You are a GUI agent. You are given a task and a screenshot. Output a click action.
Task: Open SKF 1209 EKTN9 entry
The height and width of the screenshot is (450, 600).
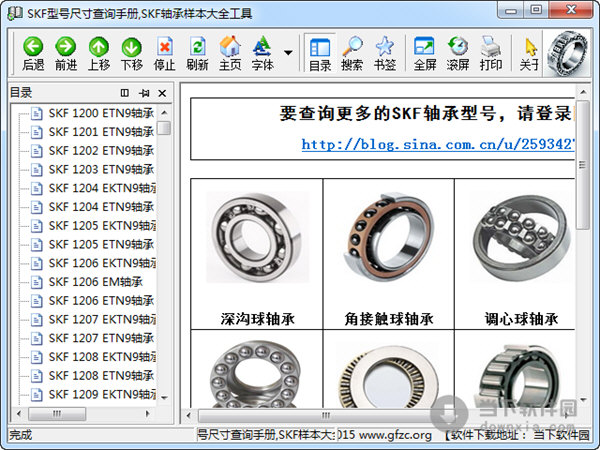pyautogui.click(x=102, y=394)
